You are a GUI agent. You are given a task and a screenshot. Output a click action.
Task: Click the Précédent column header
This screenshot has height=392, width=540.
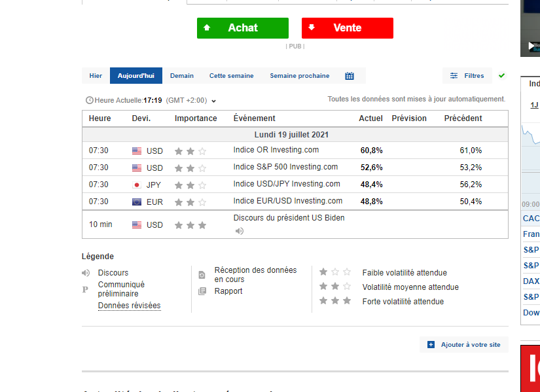pos(463,118)
